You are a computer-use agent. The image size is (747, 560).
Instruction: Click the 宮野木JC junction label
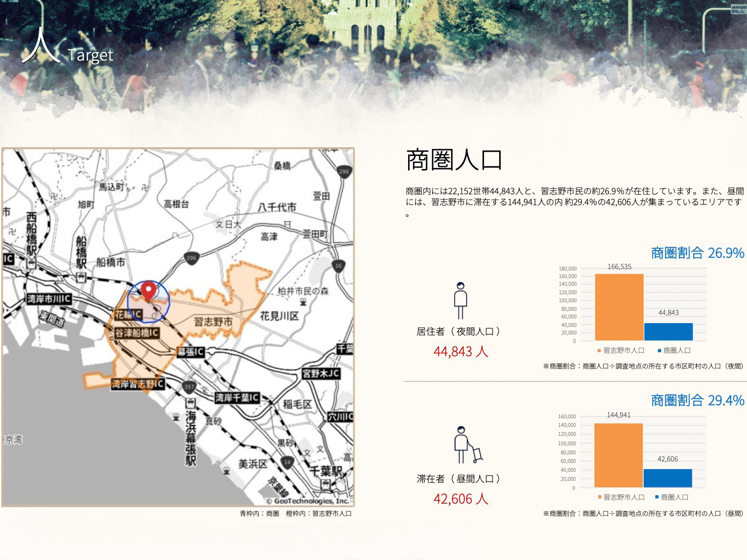pyautogui.click(x=321, y=374)
